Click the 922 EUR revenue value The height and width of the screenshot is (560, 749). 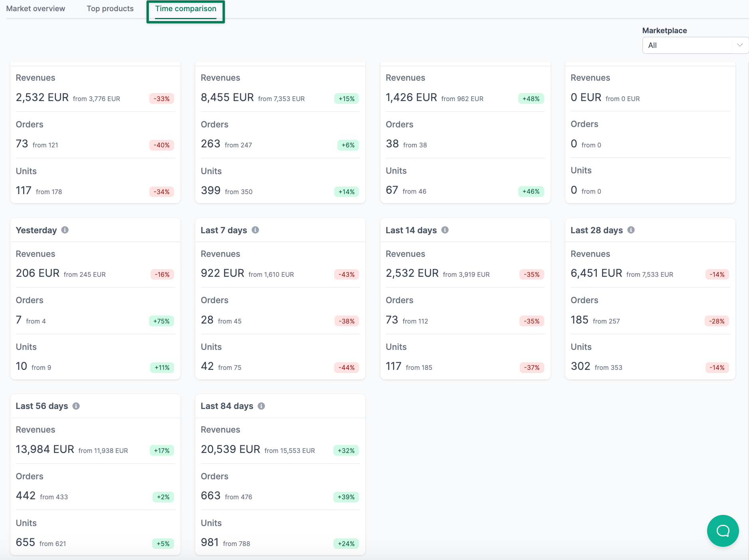click(x=222, y=273)
